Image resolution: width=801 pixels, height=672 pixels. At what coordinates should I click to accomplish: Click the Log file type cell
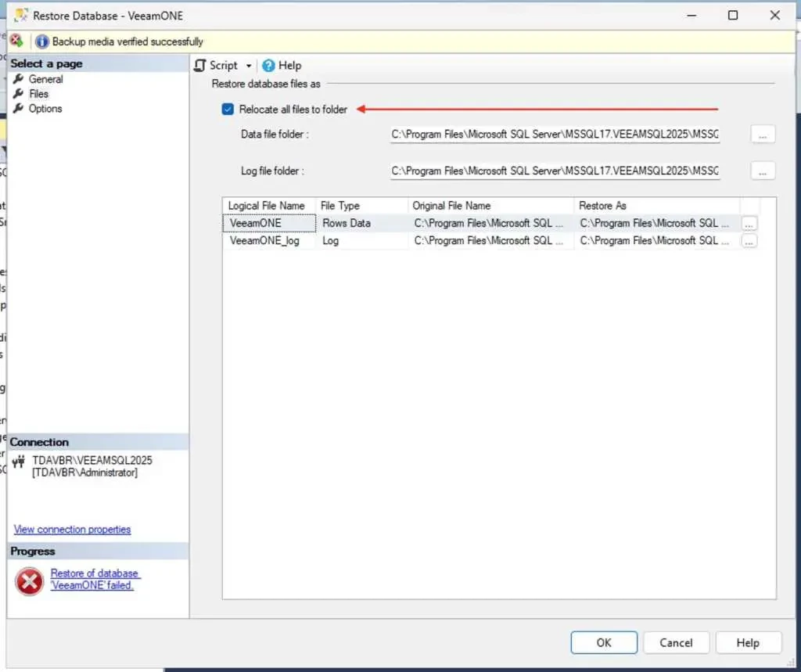[x=361, y=241]
